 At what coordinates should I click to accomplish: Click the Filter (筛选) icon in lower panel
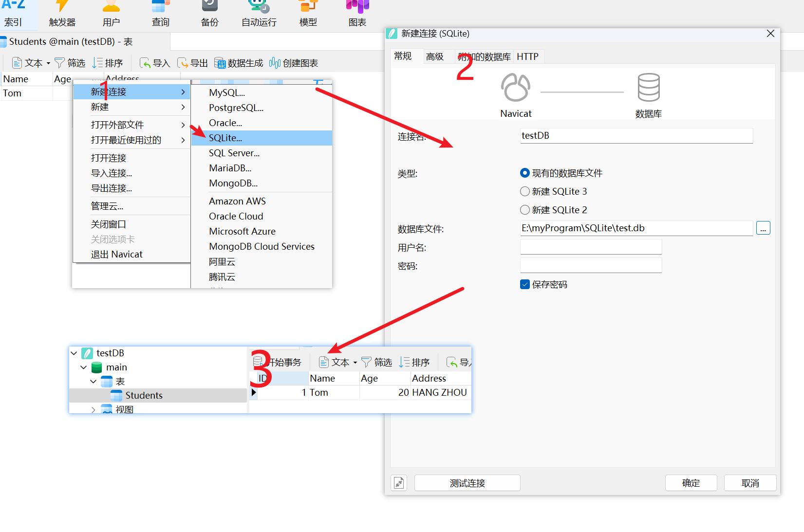[366, 362]
